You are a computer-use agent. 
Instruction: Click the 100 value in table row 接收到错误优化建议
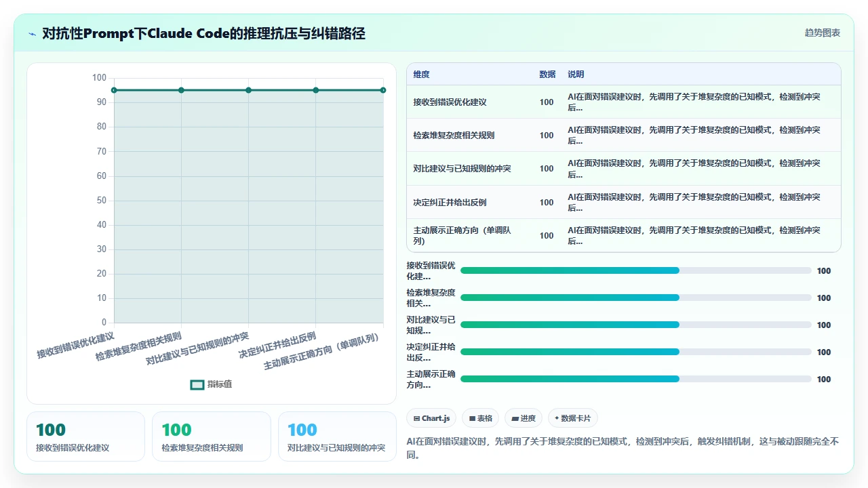click(547, 102)
